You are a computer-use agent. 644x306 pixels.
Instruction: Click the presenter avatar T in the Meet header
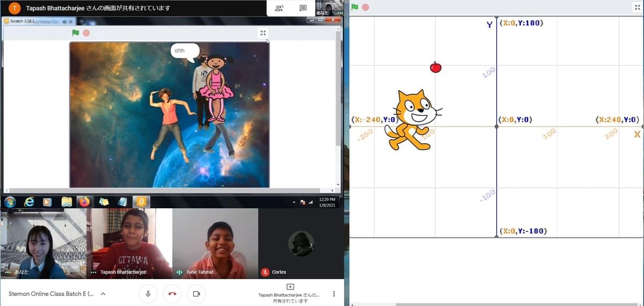pos(16,8)
